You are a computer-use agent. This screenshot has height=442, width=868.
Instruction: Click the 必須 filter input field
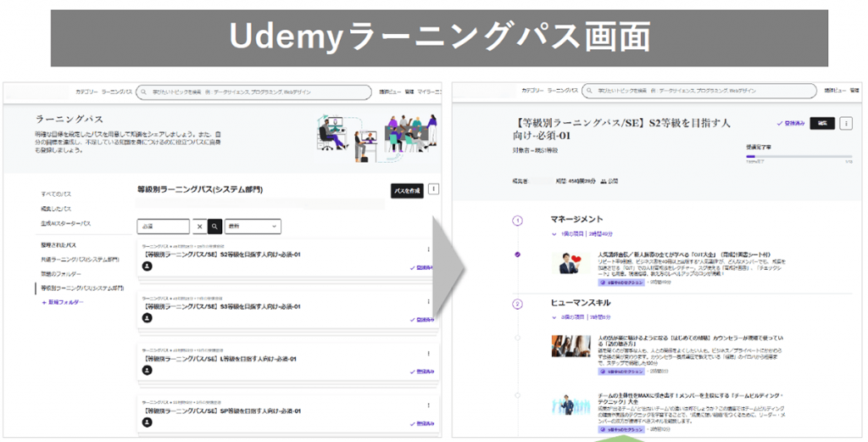tap(164, 227)
